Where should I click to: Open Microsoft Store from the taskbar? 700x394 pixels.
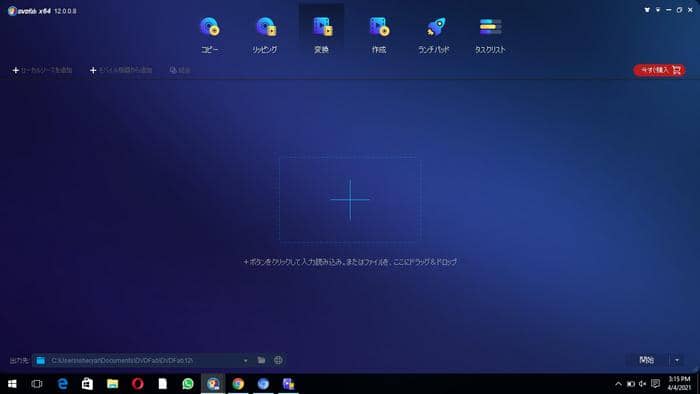tap(88, 384)
